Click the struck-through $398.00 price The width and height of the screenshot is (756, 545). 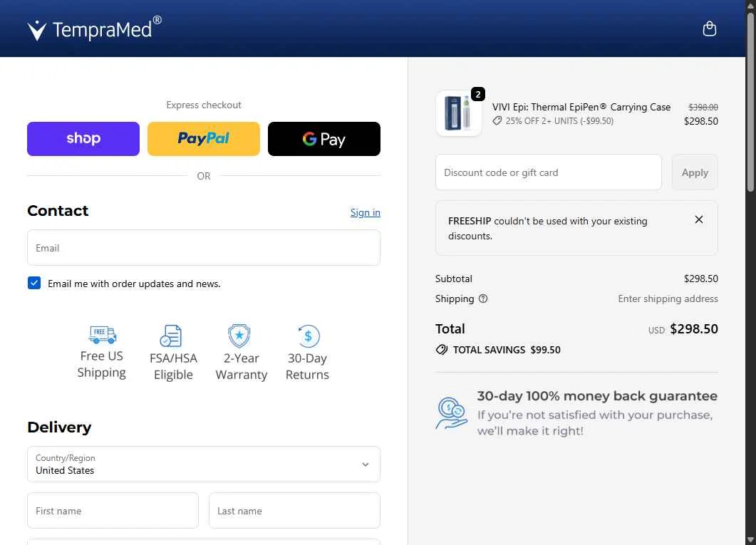[703, 107]
